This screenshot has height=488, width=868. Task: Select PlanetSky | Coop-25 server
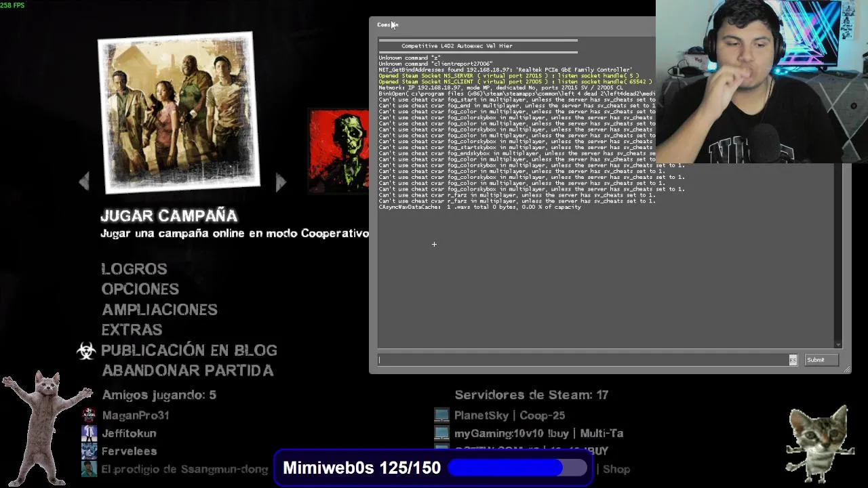tap(509, 415)
